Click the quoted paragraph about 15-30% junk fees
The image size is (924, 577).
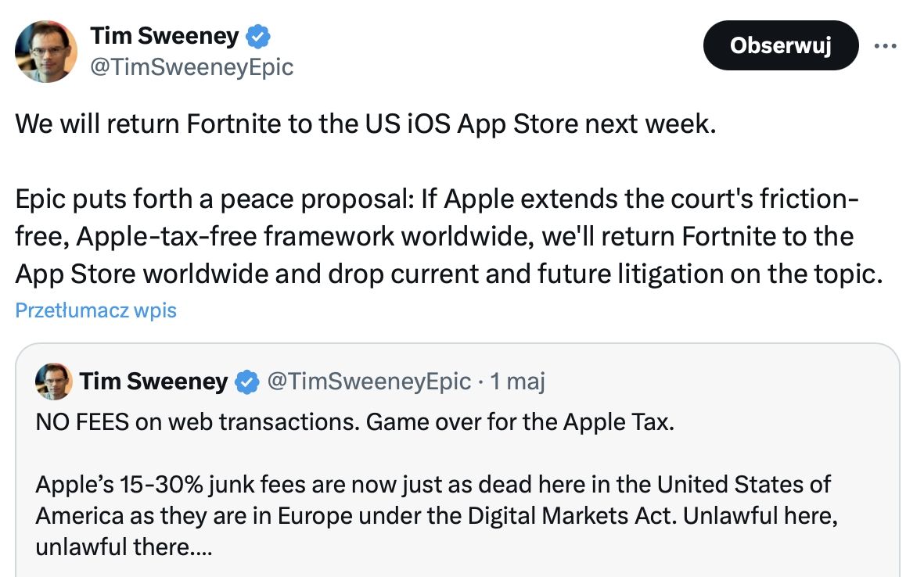[x=433, y=485]
